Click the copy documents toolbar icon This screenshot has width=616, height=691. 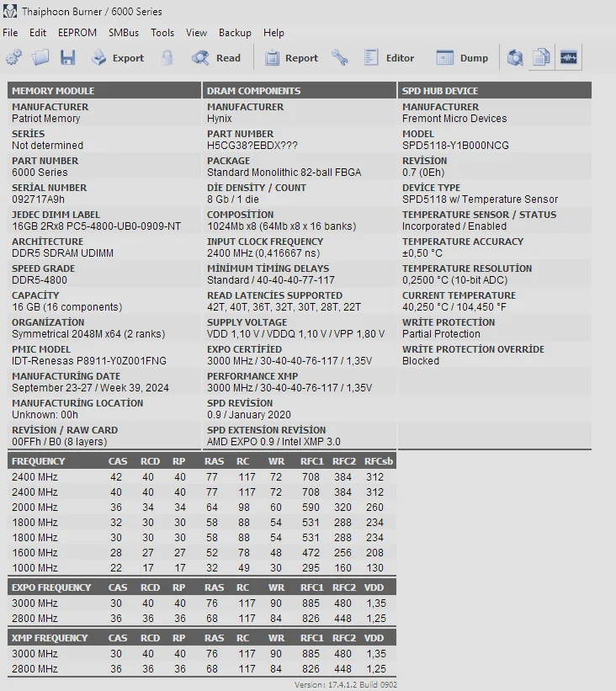click(541, 58)
